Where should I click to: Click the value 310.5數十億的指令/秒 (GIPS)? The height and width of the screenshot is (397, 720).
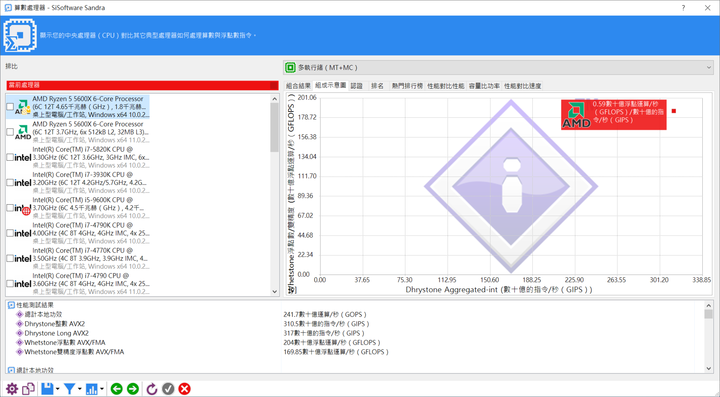[x=326, y=324]
